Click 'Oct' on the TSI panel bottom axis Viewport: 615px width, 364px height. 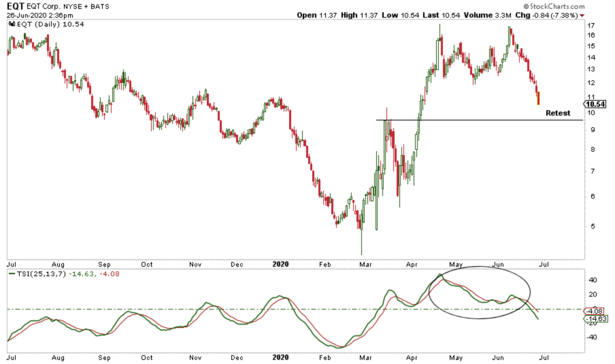[x=147, y=358]
